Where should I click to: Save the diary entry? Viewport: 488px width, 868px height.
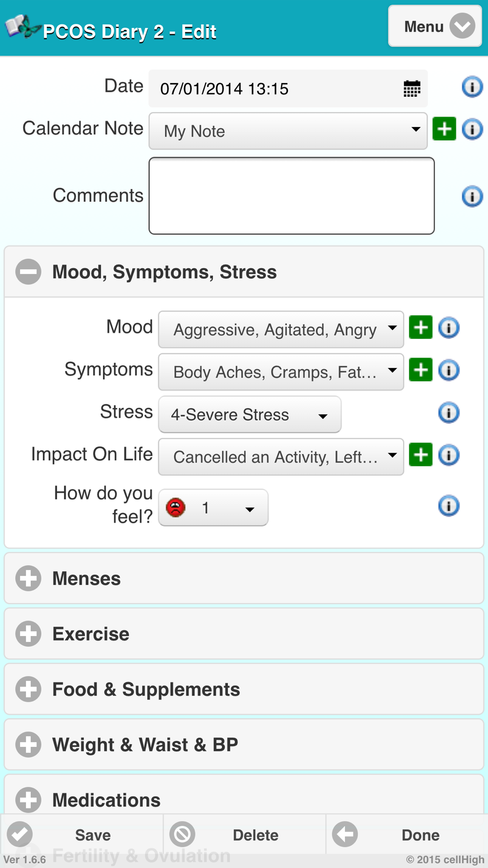(82, 835)
